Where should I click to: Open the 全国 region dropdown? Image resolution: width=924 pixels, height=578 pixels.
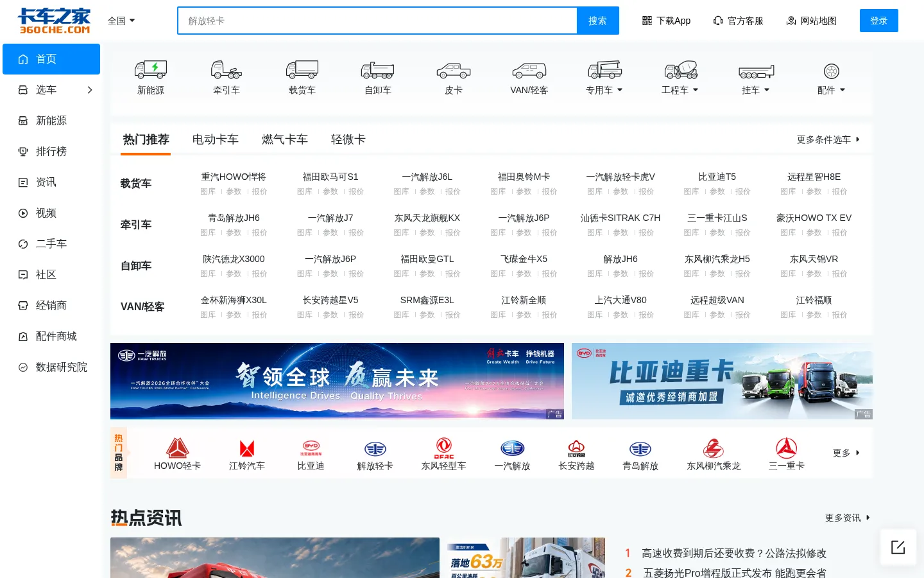pos(121,21)
